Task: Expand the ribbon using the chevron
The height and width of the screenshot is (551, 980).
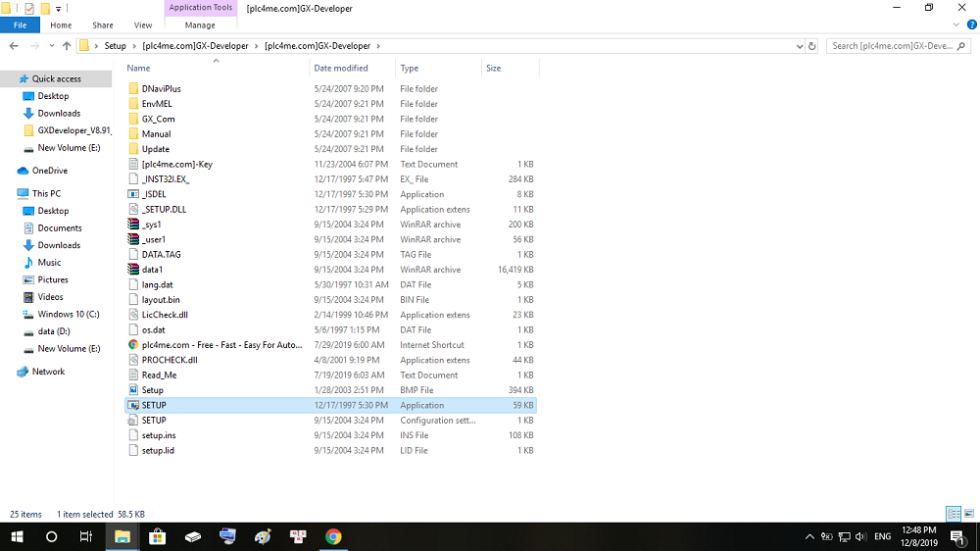Action: [956, 25]
